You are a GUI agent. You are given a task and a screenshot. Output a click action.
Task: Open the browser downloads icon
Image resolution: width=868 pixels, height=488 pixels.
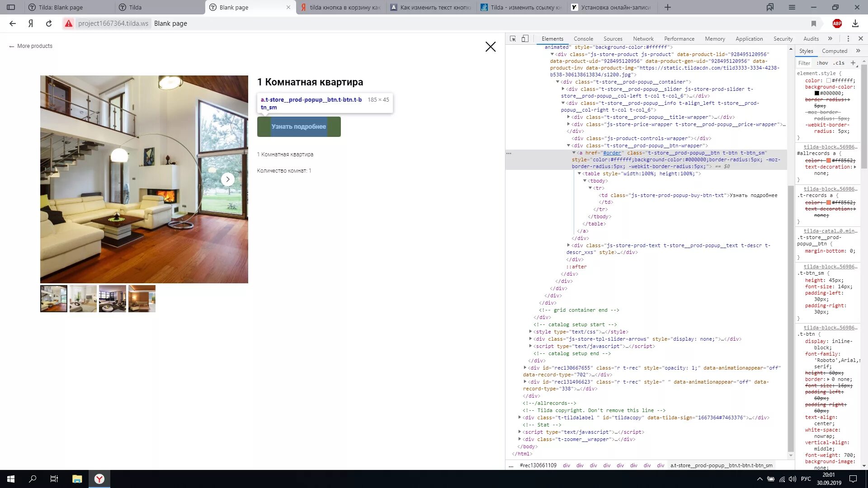[855, 23]
